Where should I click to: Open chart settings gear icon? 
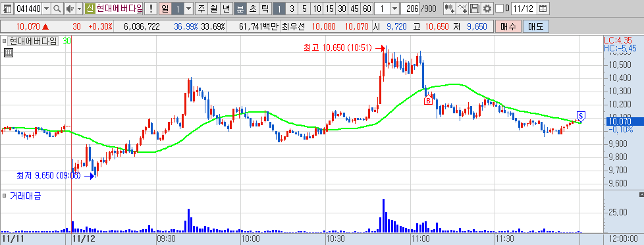coord(487,8)
